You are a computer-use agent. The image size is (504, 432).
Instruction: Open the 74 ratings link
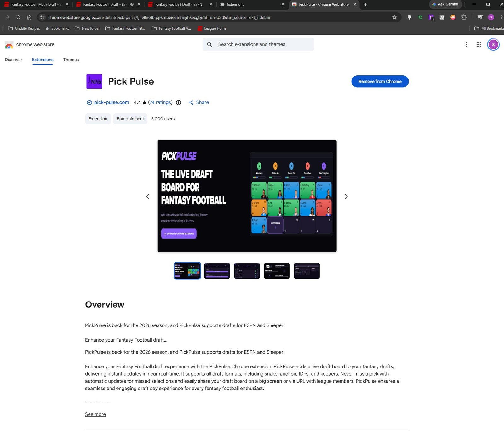[x=160, y=102]
